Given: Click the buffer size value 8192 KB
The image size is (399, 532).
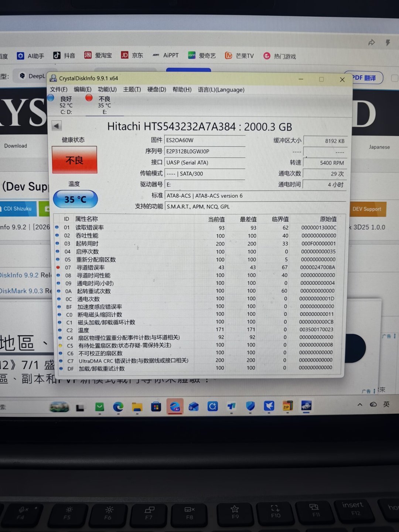Looking at the screenshot, I should coord(325,141).
